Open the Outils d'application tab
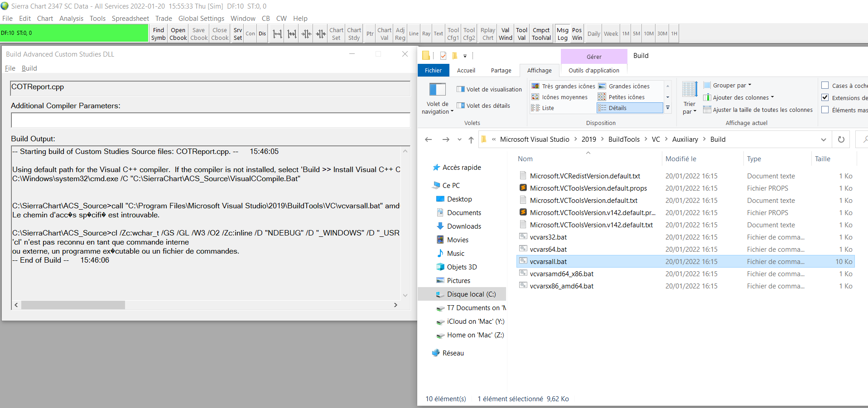 (594, 70)
